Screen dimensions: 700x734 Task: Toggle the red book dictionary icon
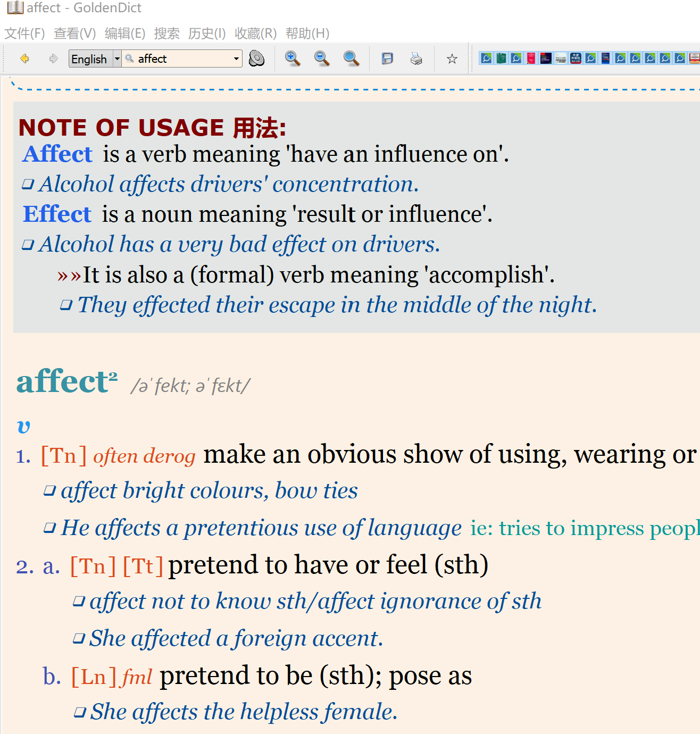[x=531, y=58]
